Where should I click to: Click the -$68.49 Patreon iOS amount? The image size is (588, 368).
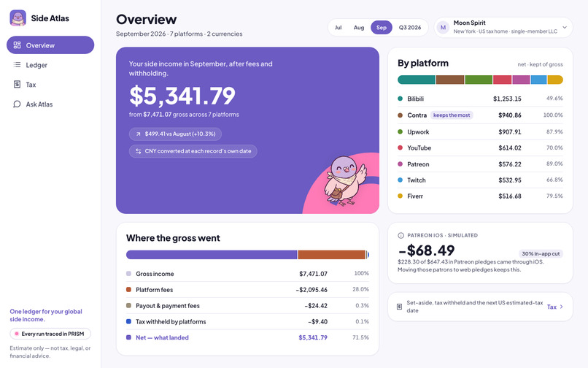[426, 250]
